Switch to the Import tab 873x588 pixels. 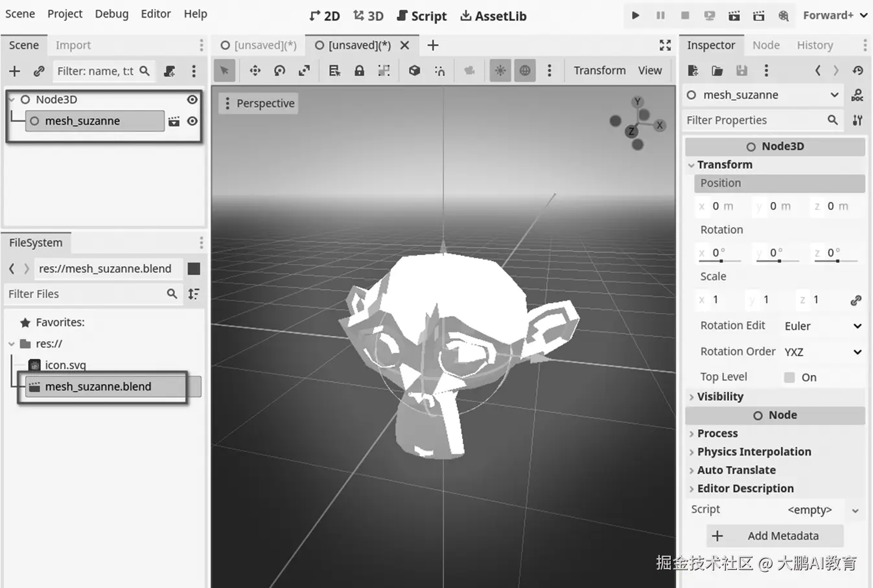click(x=73, y=45)
